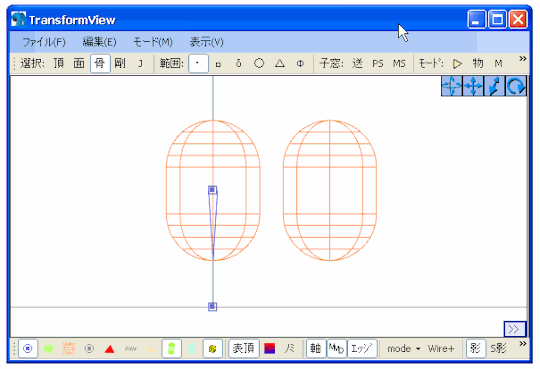
Task: Click the four-way move view icon
Action: click(473, 86)
